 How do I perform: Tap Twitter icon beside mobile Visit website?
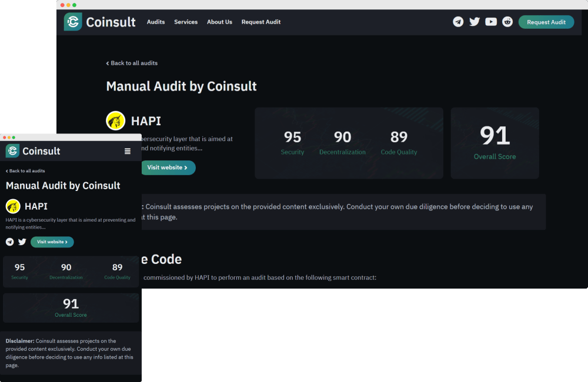coord(22,242)
